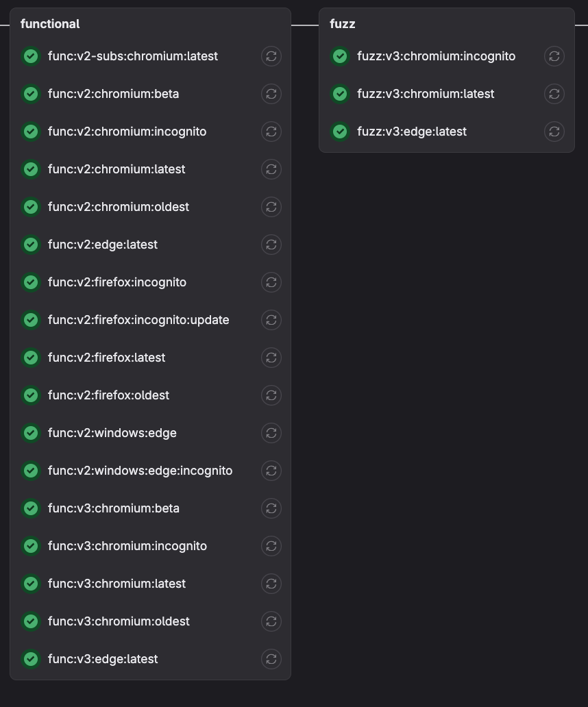Viewport: 588px width, 707px height.
Task: Click the rerun icon for func:v3:chromium:incognito
Action: (x=271, y=546)
